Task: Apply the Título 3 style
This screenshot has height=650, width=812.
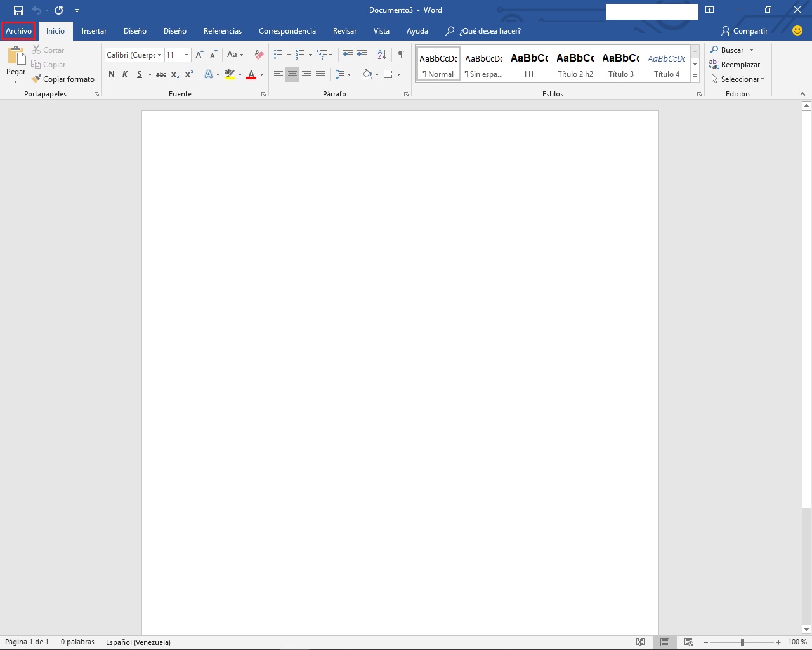Action: coord(621,65)
